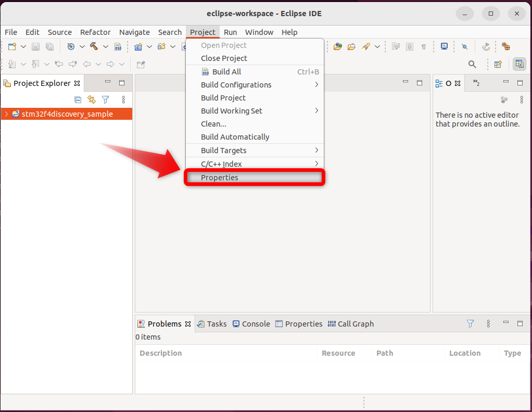Click Previous Annotation icon in toolbar

tap(35, 64)
